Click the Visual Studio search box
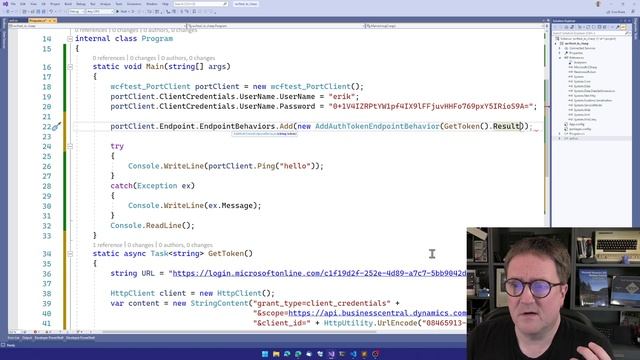640x360 pixels. coord(200,4)
